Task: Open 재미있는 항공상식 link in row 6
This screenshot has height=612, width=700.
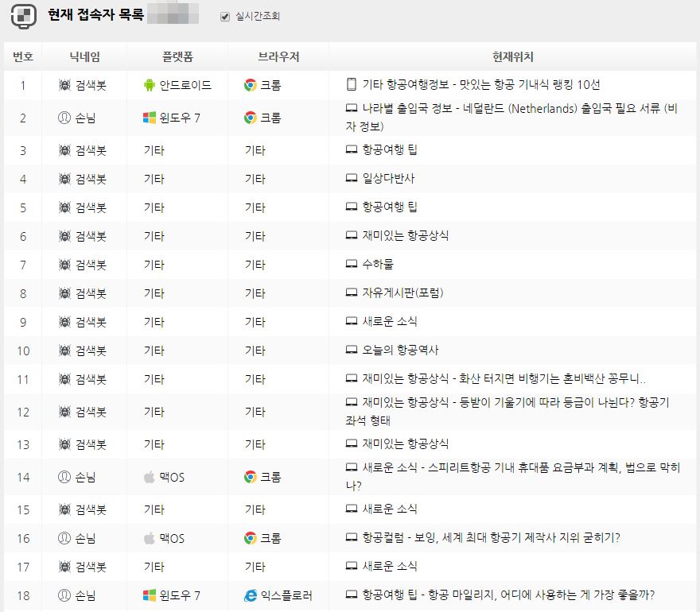Action: click(x=406, y=235)
